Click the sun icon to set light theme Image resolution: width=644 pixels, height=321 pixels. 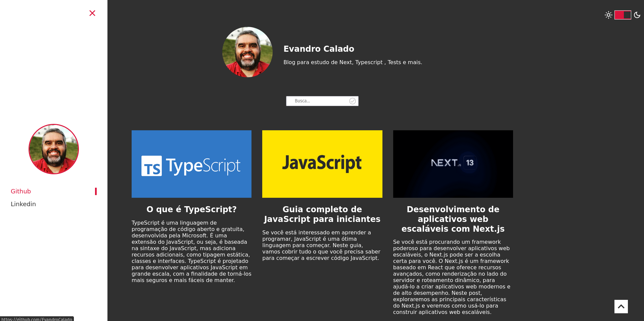tap(608, 15)
